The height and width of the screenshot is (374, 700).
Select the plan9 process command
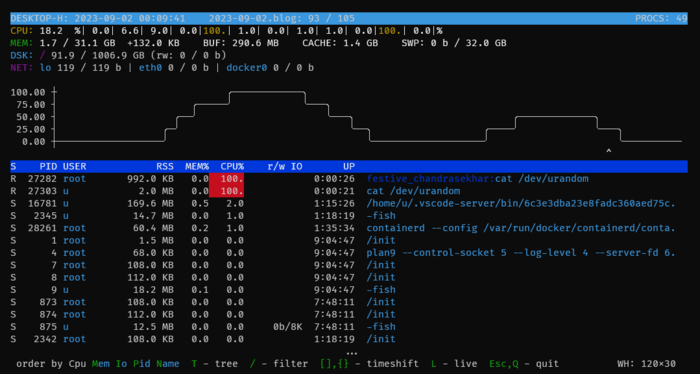click(x=521, y=253)
